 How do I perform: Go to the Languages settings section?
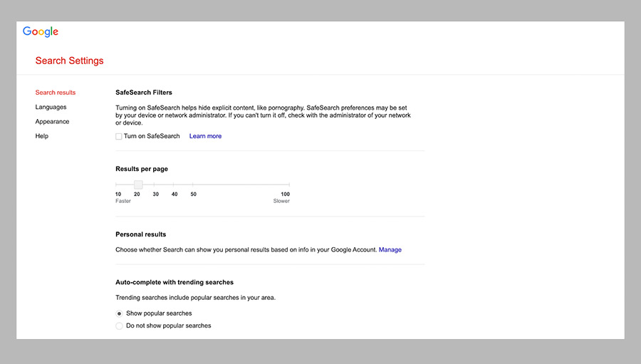(51, 107)
